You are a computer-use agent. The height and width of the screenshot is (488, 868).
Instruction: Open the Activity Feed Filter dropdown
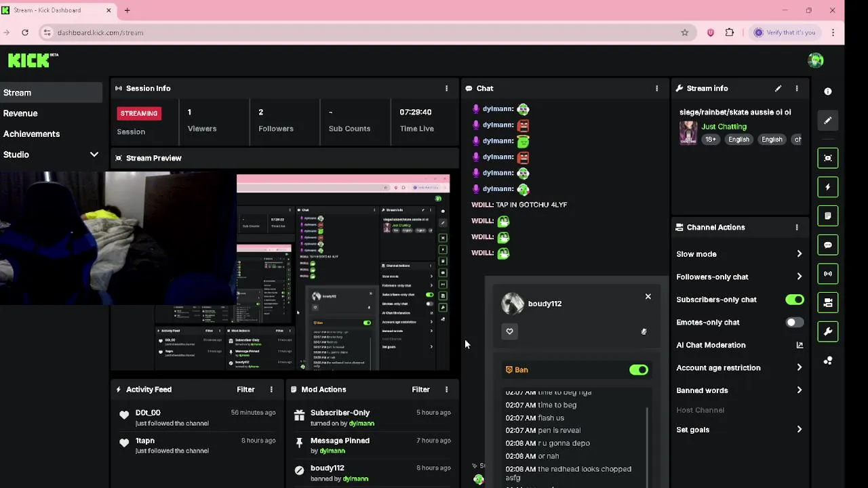[245, 389]
